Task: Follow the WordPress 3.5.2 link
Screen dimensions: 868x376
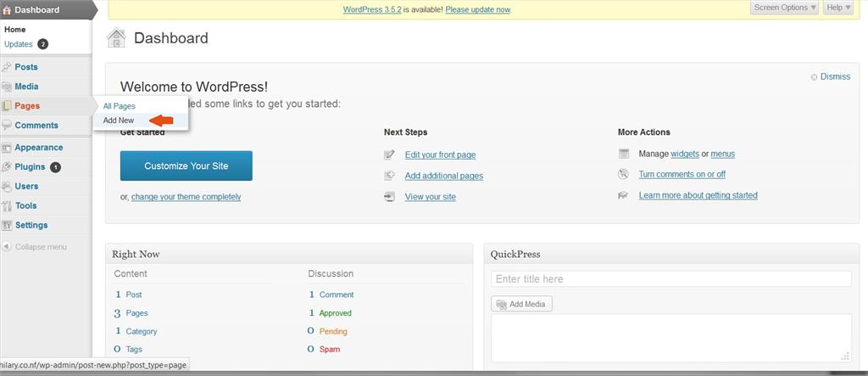Action: pyautogui.click(x=372, y=9)
